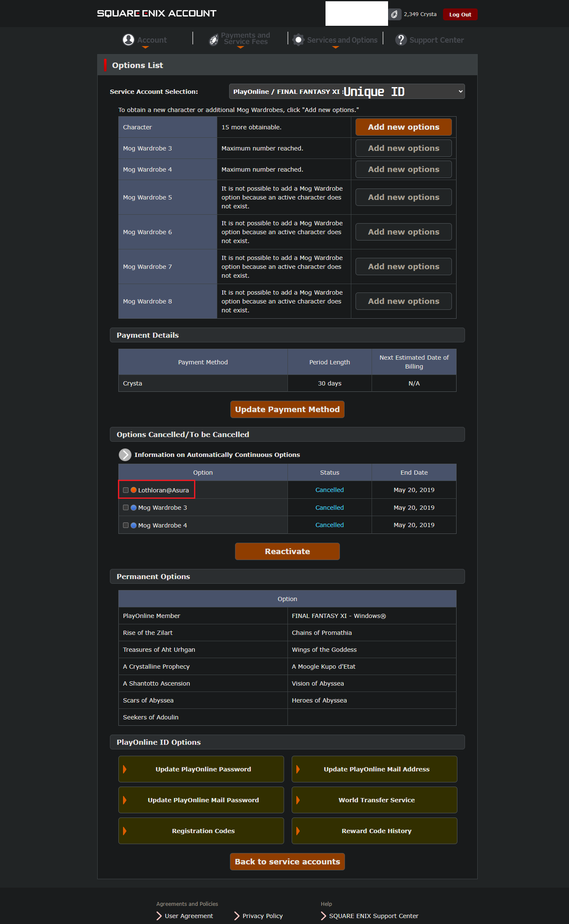Click the 2,349 Crysta balance text
Viewport: 569px width, 924px height.
click(x=420, y=14)
